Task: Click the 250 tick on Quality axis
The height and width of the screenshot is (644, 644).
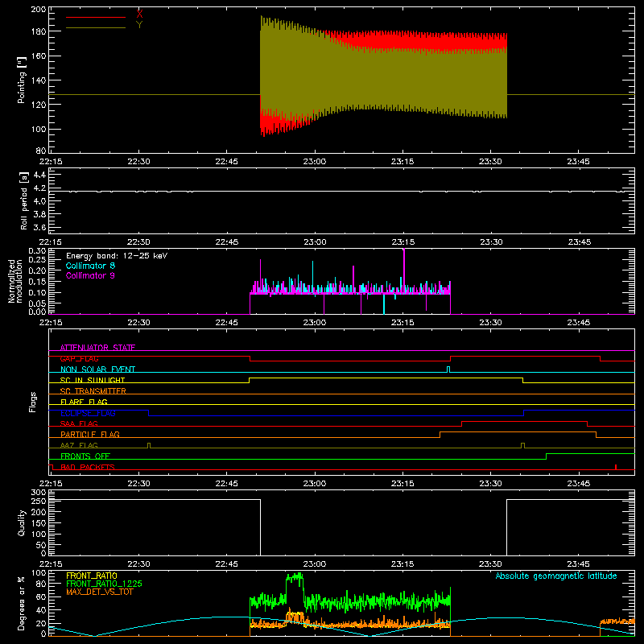Action: coord(39,501)
